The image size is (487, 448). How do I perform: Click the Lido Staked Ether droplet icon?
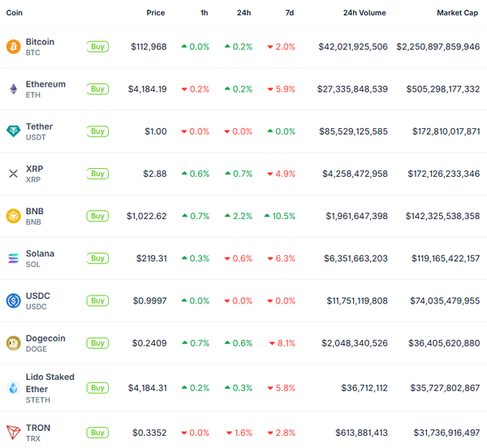[x=13, y=388]
